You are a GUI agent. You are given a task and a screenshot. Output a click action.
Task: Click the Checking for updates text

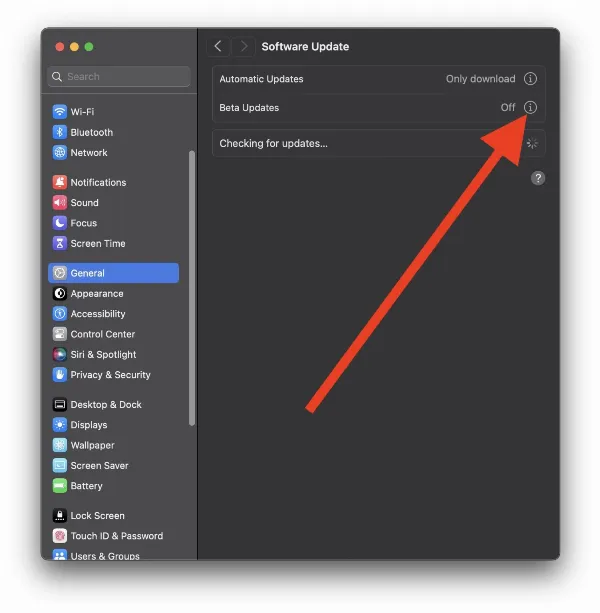pyautogui.click(x=273, y=143)
